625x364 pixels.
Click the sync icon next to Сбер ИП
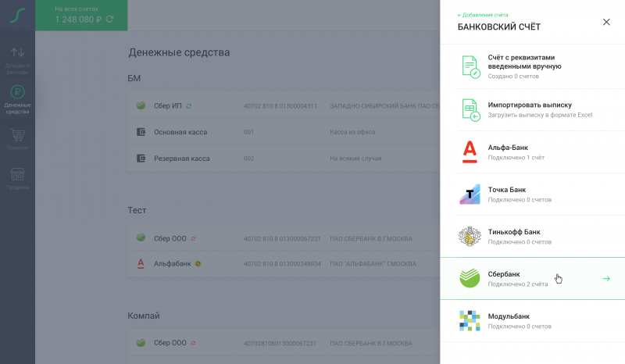point(189,105)
